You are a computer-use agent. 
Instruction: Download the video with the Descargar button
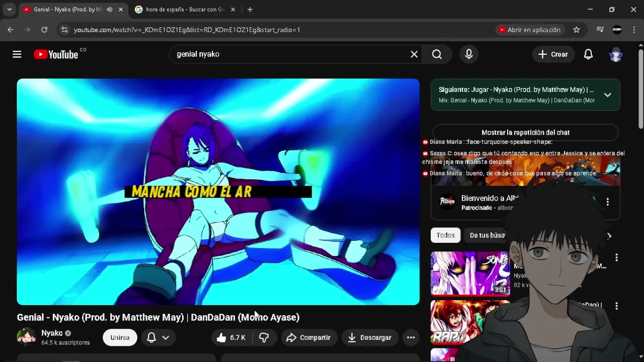[x=370, y=337]
